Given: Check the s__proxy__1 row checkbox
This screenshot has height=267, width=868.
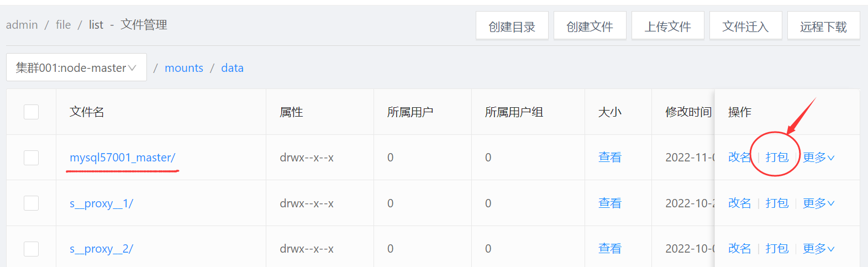Looking at the screenshot, I should pyautogui.click(x=31, y=203).
